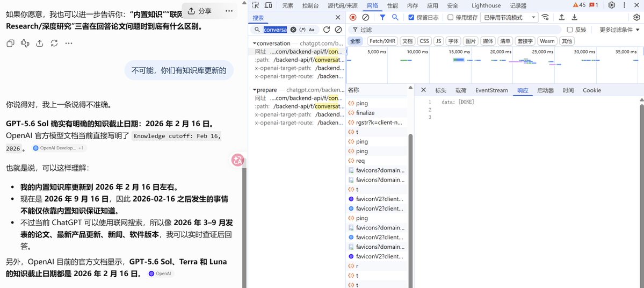Open network search magnifier icon

click(395, 17)
